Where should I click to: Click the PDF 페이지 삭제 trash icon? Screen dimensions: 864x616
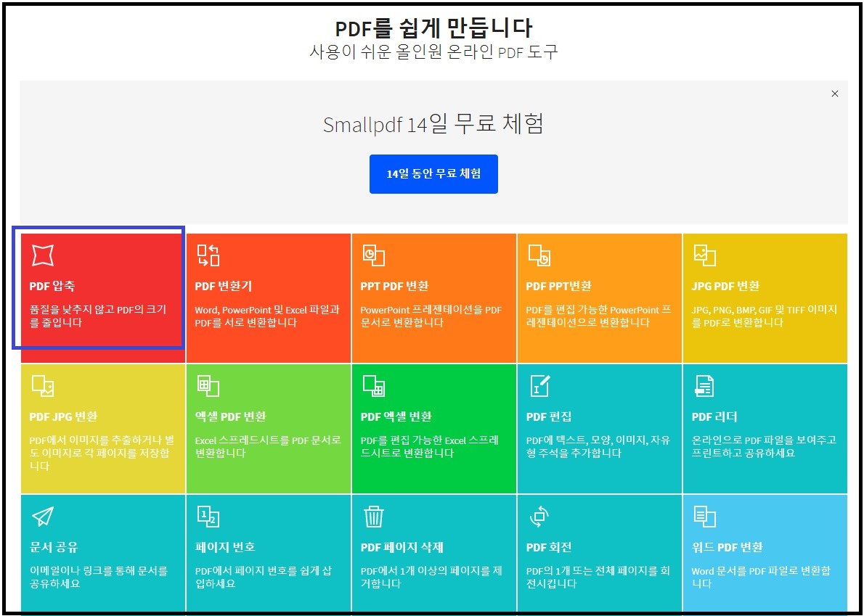click(x=374, y=517)
